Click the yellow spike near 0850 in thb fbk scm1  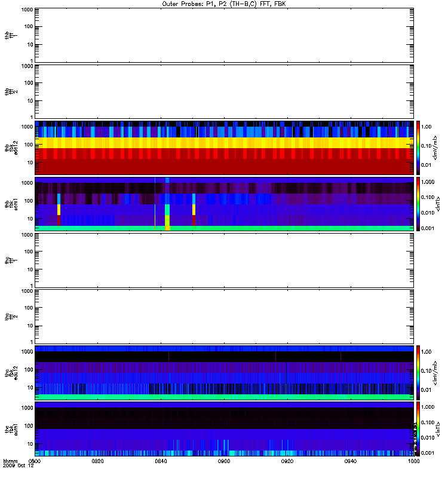point(194,210)
